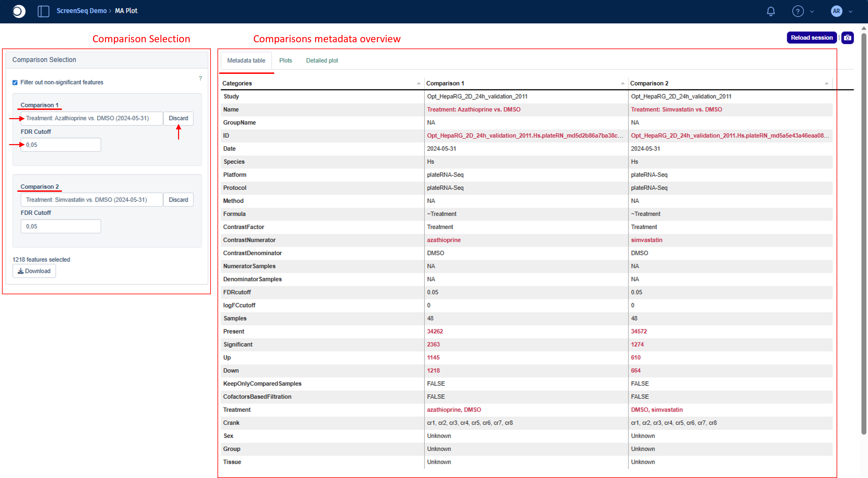Open the Simvastatin vs. DMSO comparison selector
868x478 pixels.
[x=92, y=200]
